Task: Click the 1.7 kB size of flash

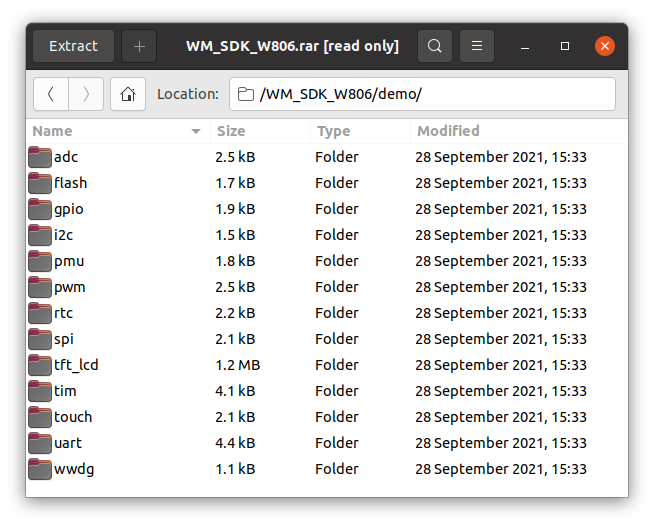Action: (235, 183)
